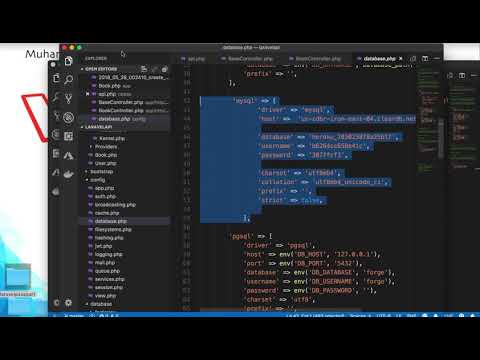Open the Explorer view in activity bar
Viewport: 480px width, 360px height.
[68, 61]
